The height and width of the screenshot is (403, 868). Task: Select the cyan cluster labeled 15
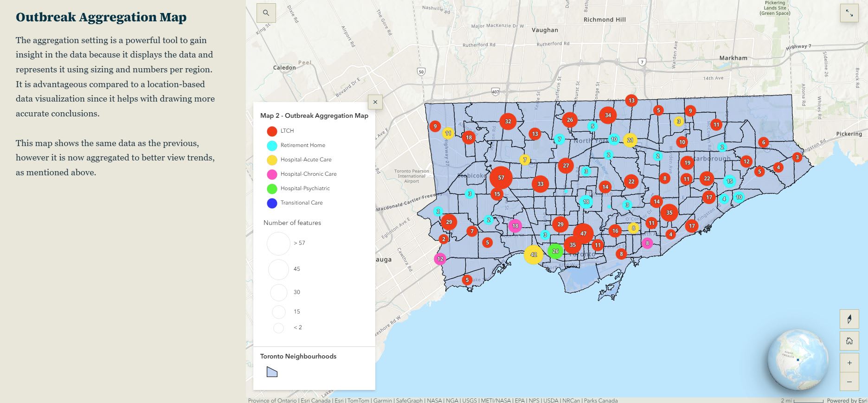pyautogui.click(x=730, y=181)
